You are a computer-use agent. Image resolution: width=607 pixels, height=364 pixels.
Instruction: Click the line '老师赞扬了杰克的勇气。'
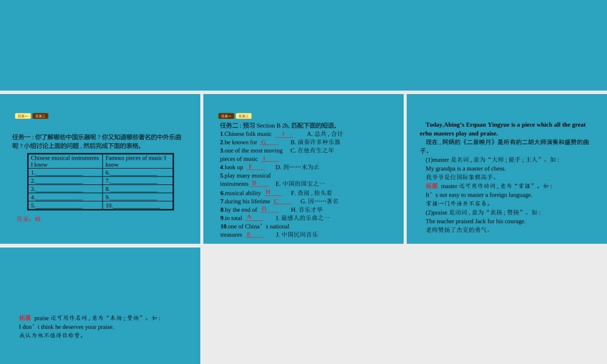point(458,230)
